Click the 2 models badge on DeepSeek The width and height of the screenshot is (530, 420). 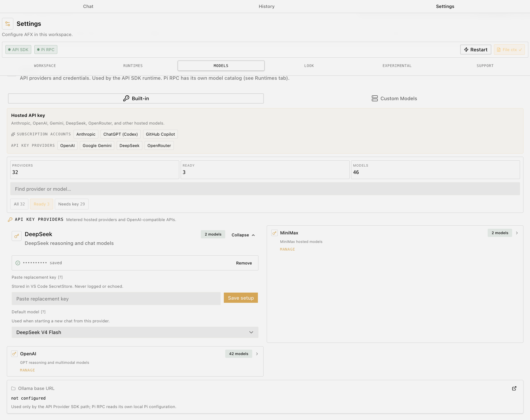[x=213, y=234]
